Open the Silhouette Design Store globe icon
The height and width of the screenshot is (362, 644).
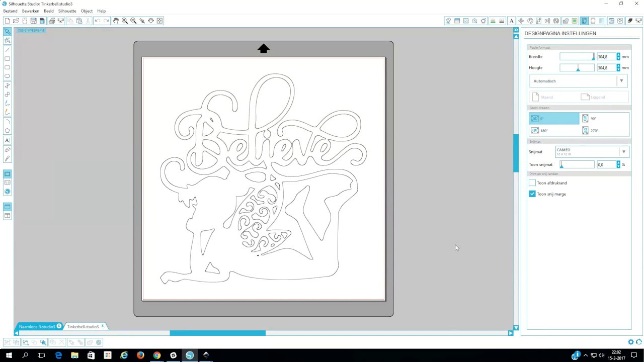pyautogui.click(x=8, y=192)
